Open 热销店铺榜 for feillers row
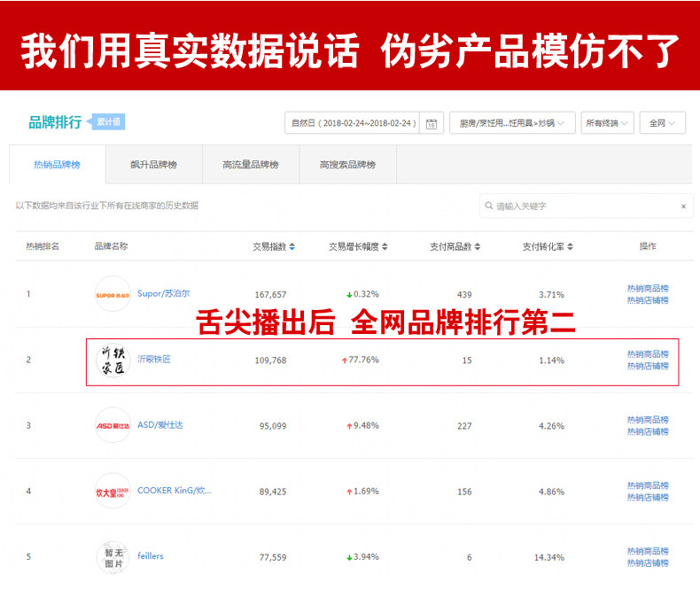This screenshot has width=700, height=605. coord(648,563)
